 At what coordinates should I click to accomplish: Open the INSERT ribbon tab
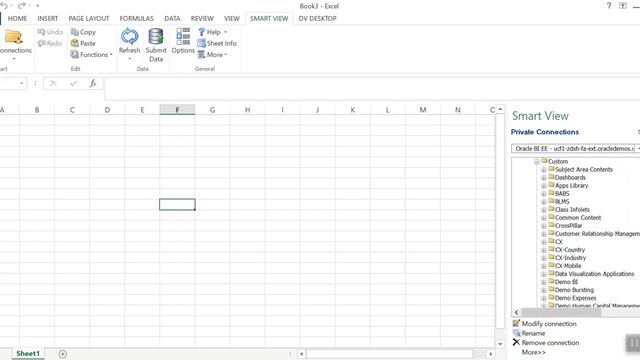tap(48, 18)
